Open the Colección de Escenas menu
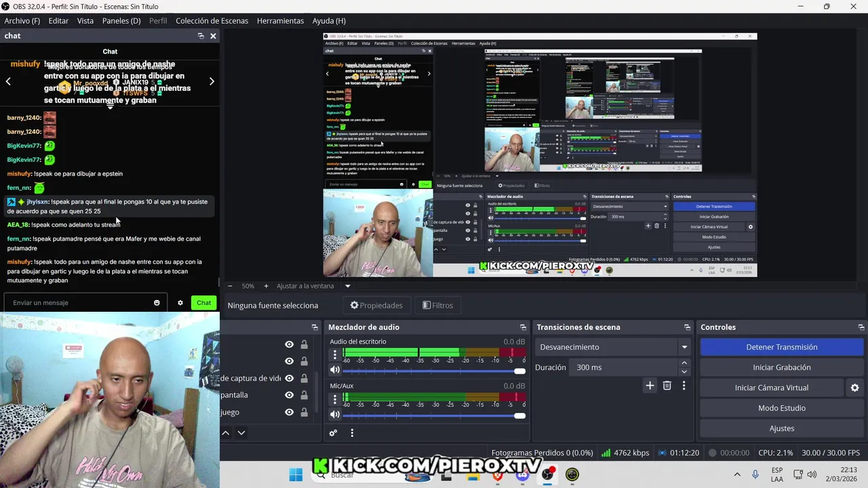The image size is (868, 488). click(212, 20)
